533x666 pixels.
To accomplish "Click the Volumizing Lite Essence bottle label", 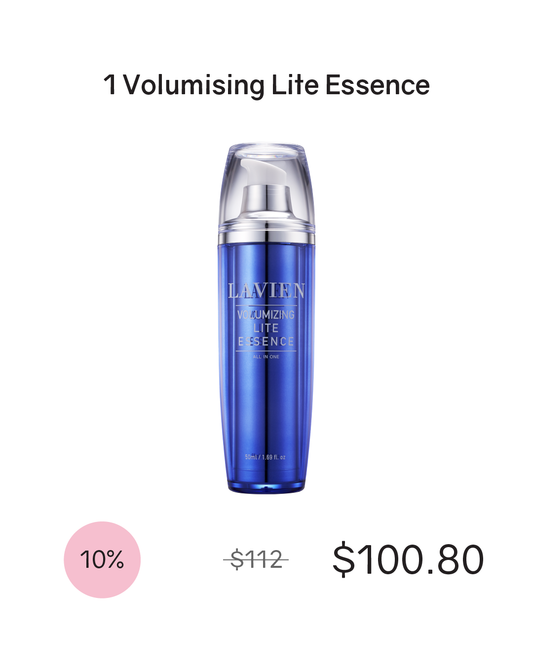I will pos(266,328).
